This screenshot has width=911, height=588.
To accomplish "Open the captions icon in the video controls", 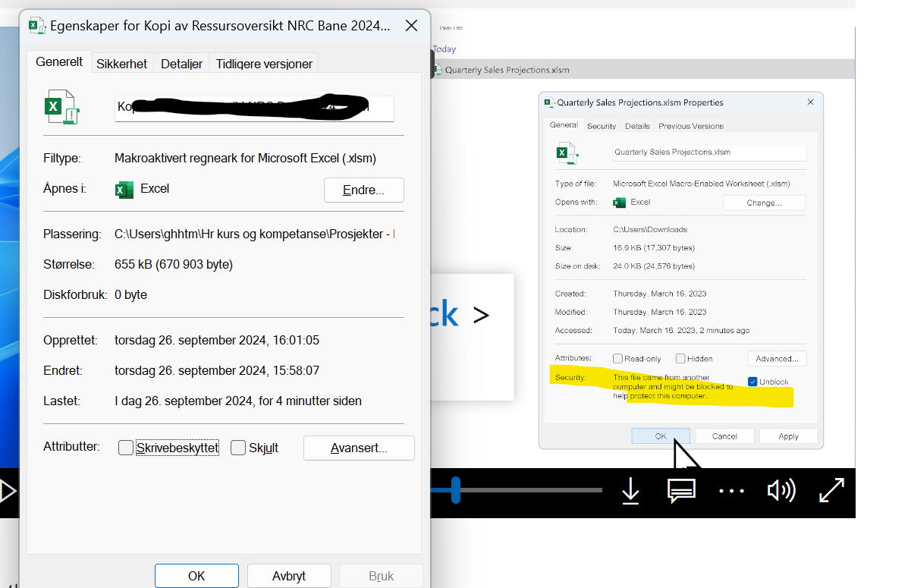I will coord(680,492).
